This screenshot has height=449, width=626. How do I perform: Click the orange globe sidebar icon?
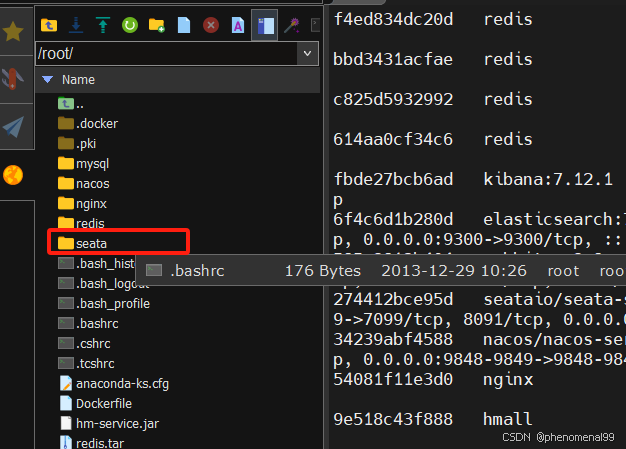[x=13, y=175]
